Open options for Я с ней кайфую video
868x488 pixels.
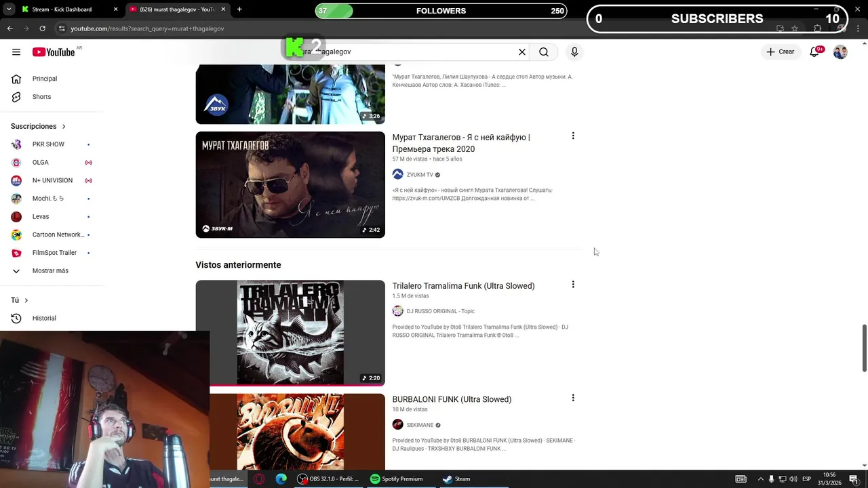573,136
